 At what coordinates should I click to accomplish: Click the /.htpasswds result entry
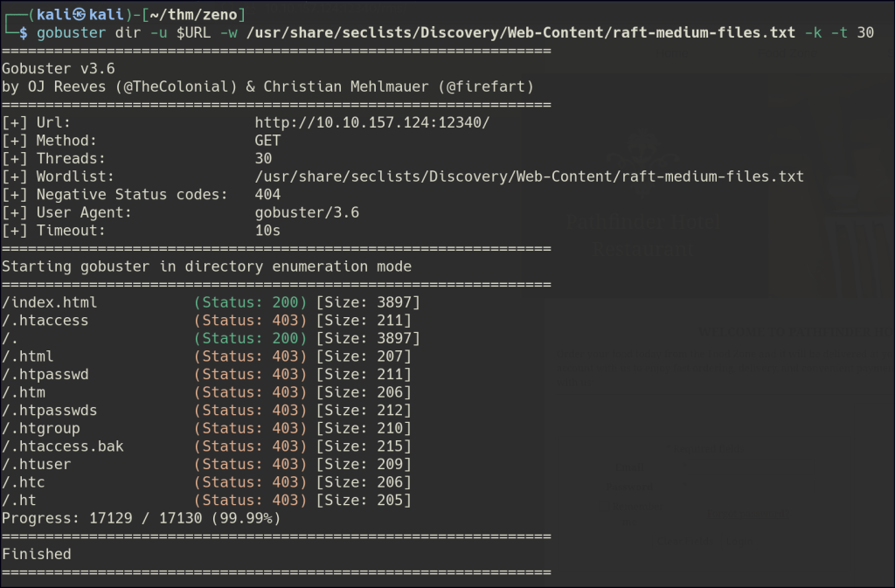tap(50, 410)
